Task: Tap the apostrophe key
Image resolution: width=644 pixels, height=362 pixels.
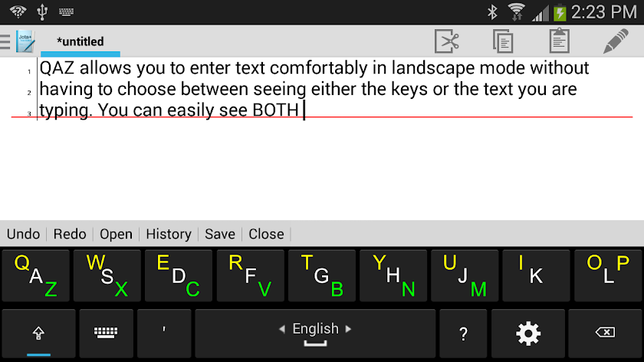Action: [164, 333]
